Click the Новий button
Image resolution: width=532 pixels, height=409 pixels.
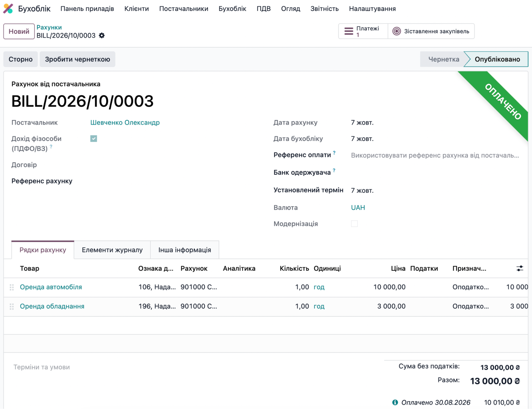[x=19, y=31]
